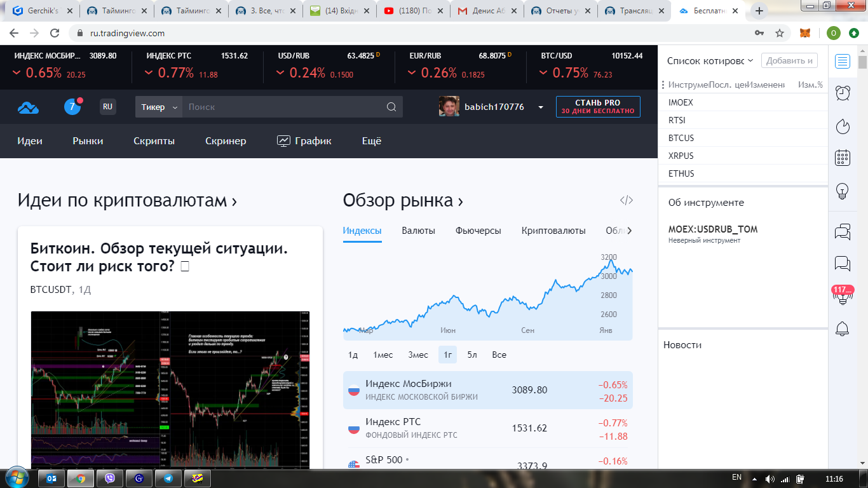868x488 pixels.
Task: Open the alerts alarm clock icon
Action: [x=843, y=93]
